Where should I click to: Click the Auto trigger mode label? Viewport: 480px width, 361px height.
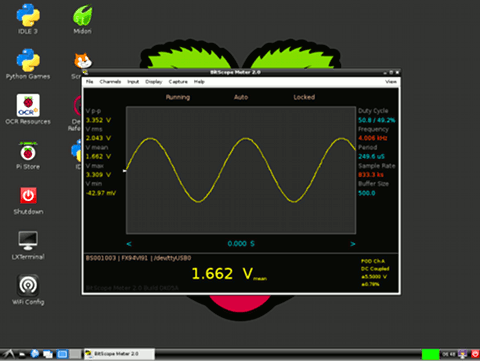coord(241,97)
